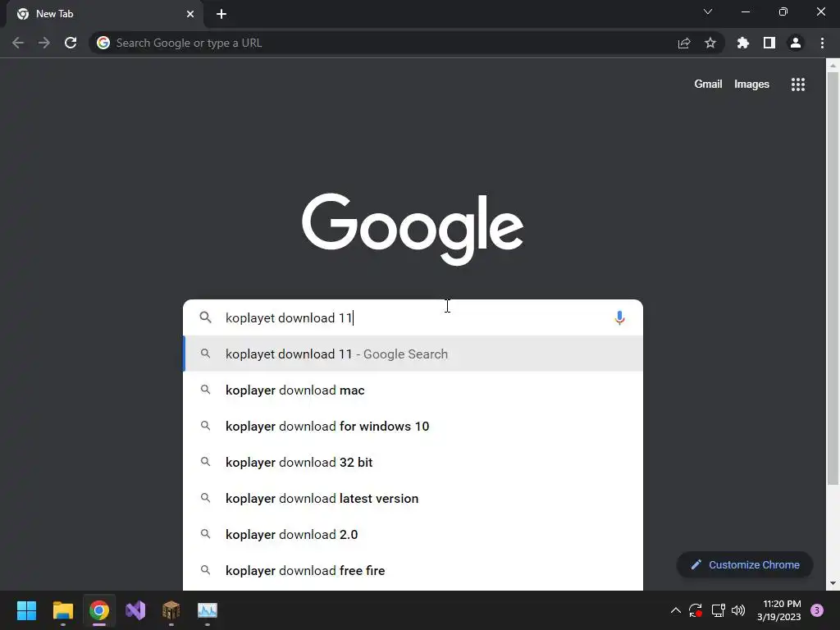The height and width of the screenshot is (630, 840).
Task: Open the side panel icon
Action: tap(769, 43)
